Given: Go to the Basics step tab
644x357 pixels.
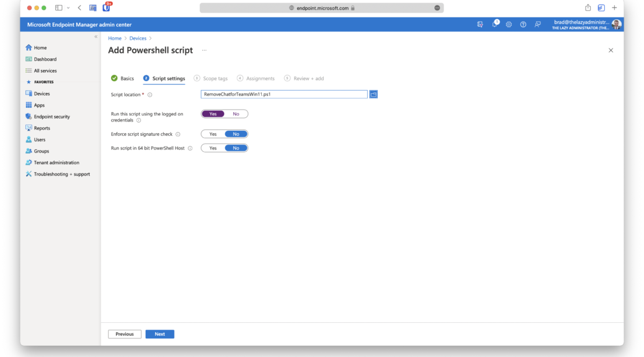Looking at the screenshot, I should click(x=122, y=78).
